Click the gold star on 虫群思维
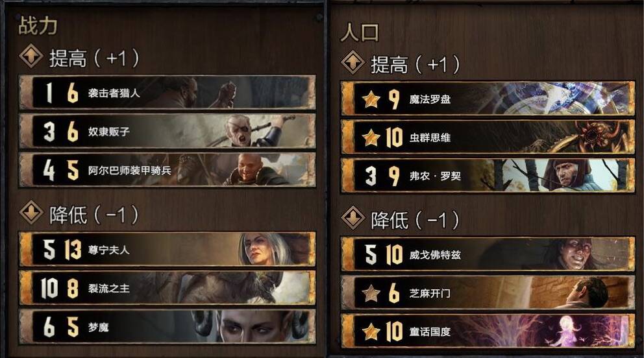Screen dimensions: 644x358 click(371, 137)
